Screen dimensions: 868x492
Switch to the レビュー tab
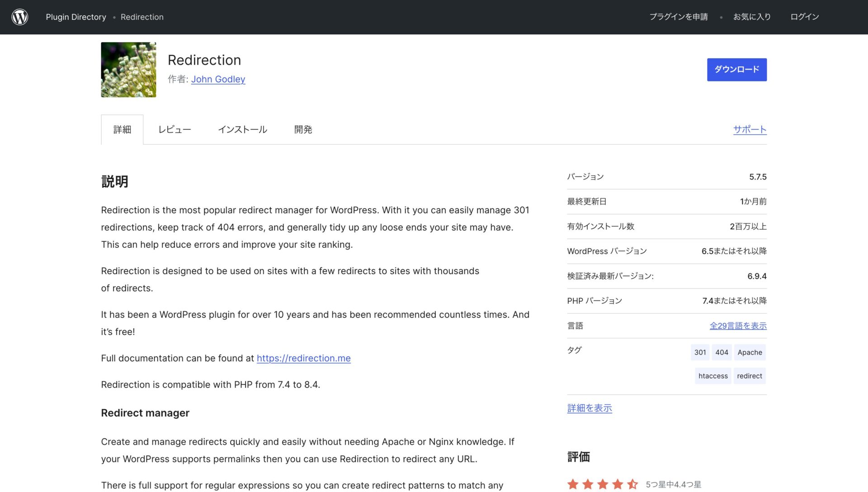point(175,130)
